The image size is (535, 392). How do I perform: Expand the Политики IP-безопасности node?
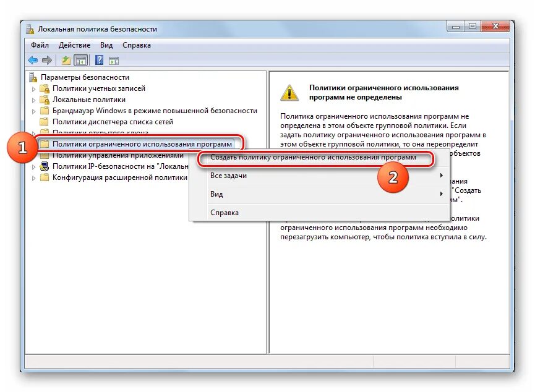coord(33,167)
